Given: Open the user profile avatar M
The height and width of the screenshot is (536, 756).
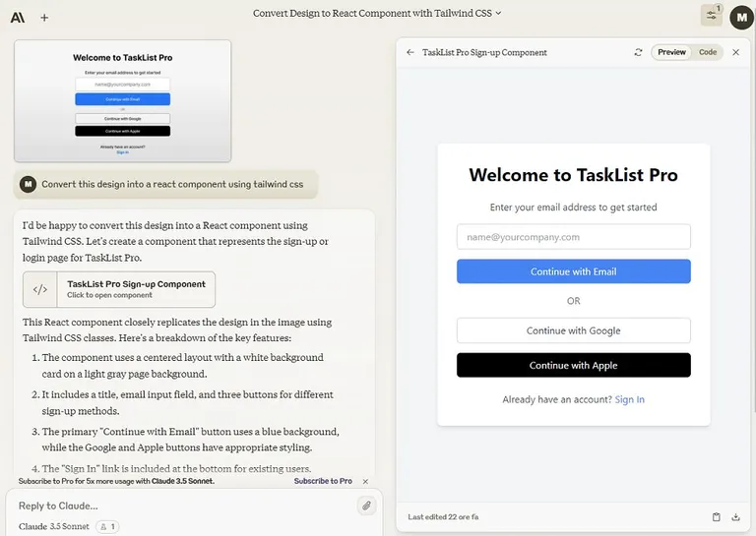Looking at the screenshot, I should pyautogui.click(x=740, y=16).
